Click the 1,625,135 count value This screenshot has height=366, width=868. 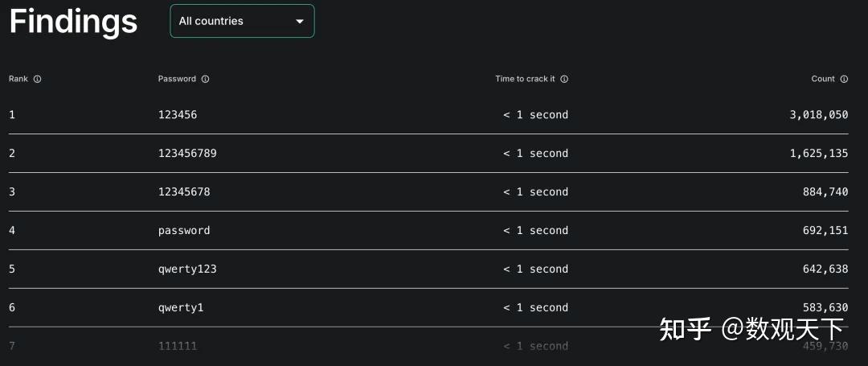[x=819, y=154]
